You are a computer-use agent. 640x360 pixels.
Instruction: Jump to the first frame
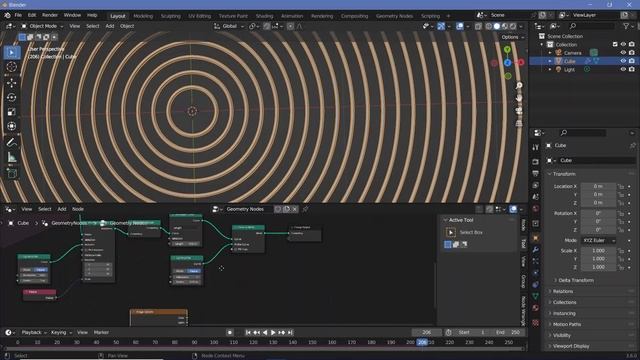[248, 333]
